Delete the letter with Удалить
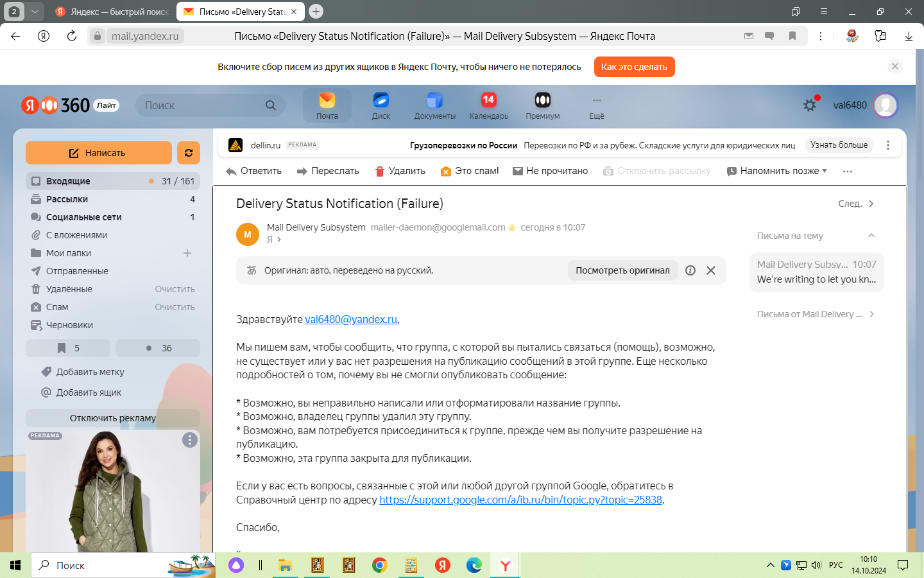The image size is (924, 578). point(400,171)
